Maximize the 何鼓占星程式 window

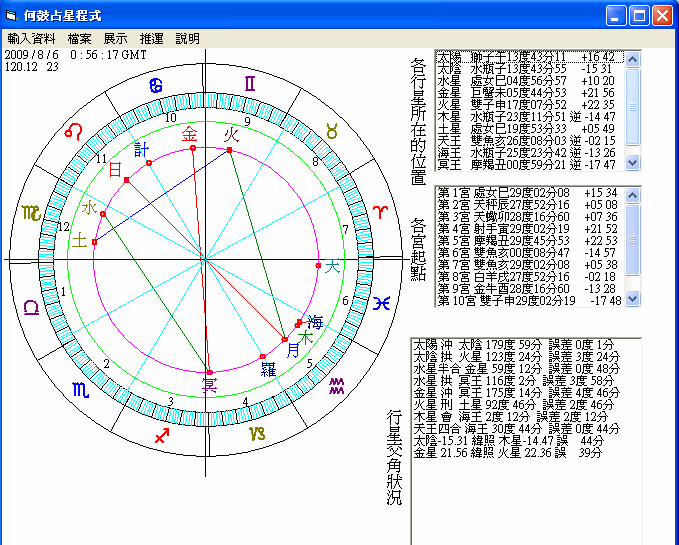click(x=639, y=16)
